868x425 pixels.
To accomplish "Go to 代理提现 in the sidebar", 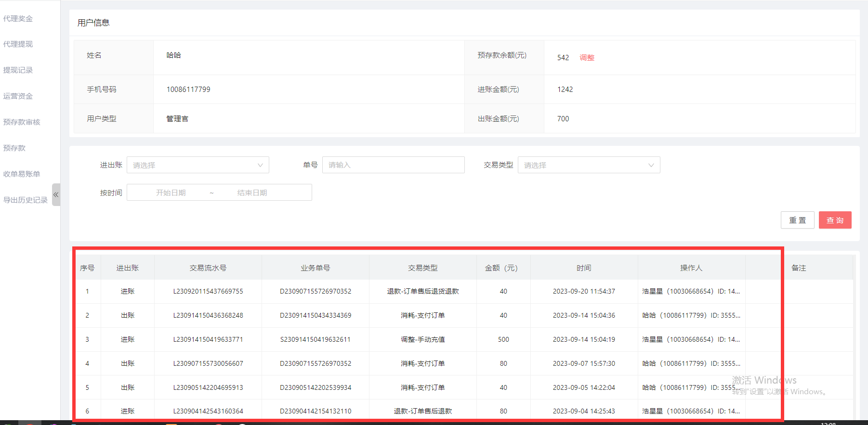I will click(18, 44).
